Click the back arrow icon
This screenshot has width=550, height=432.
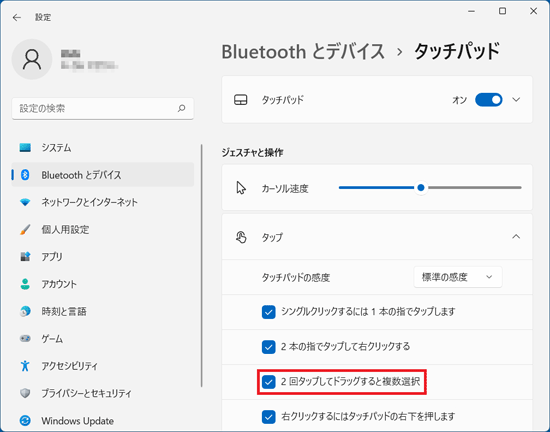click(x=16, y=18)
